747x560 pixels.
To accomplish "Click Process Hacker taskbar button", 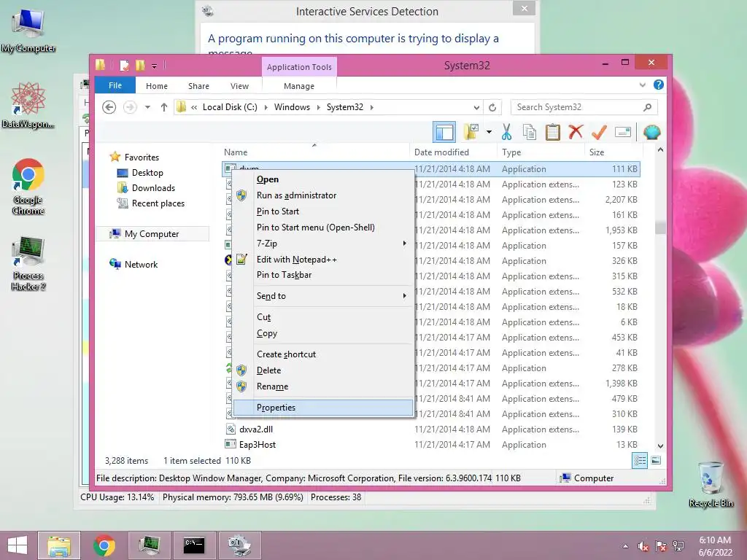I will point(150,545).
